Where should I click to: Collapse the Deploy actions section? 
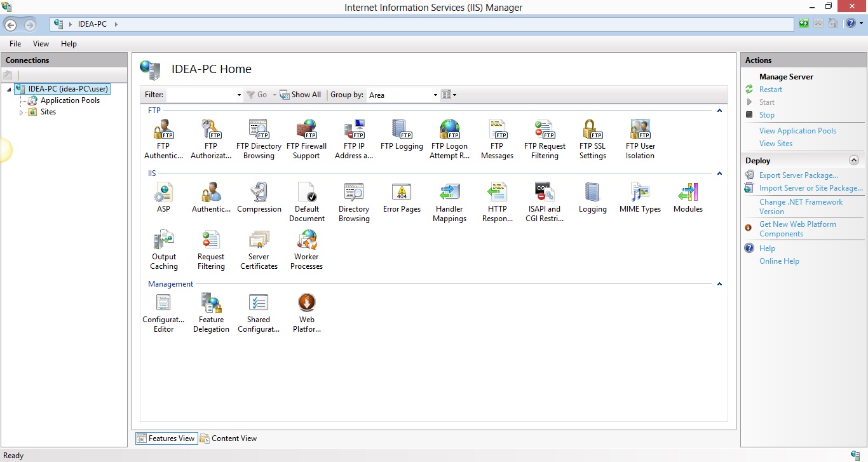point(854,160)
